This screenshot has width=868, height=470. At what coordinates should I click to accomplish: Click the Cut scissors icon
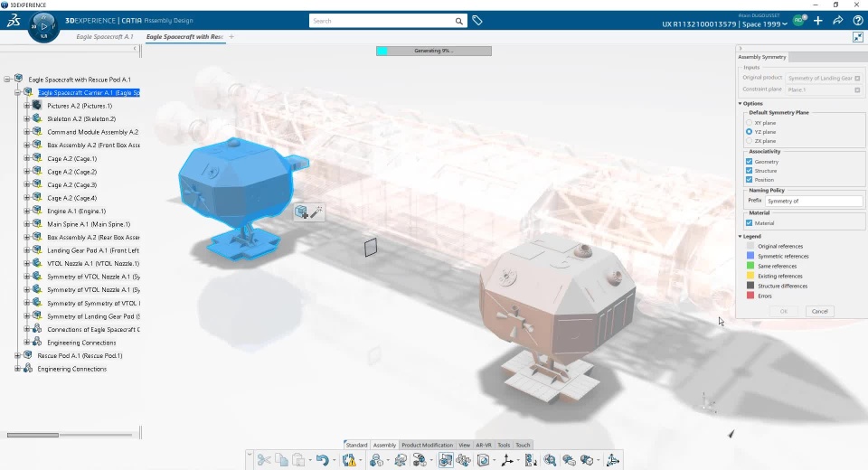coord(264,459)
